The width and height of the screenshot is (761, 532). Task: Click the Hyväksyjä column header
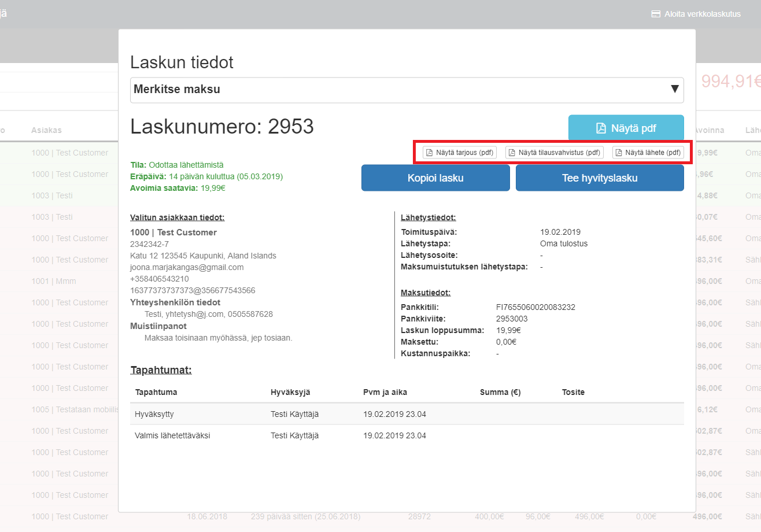(290, 392)
